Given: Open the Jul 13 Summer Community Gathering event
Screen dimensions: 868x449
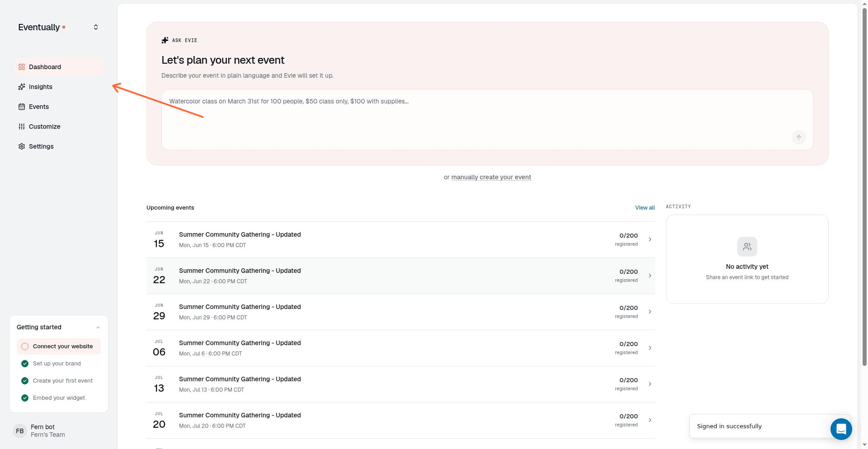Looking at the screenshot, I should click(x=401, y=384).
